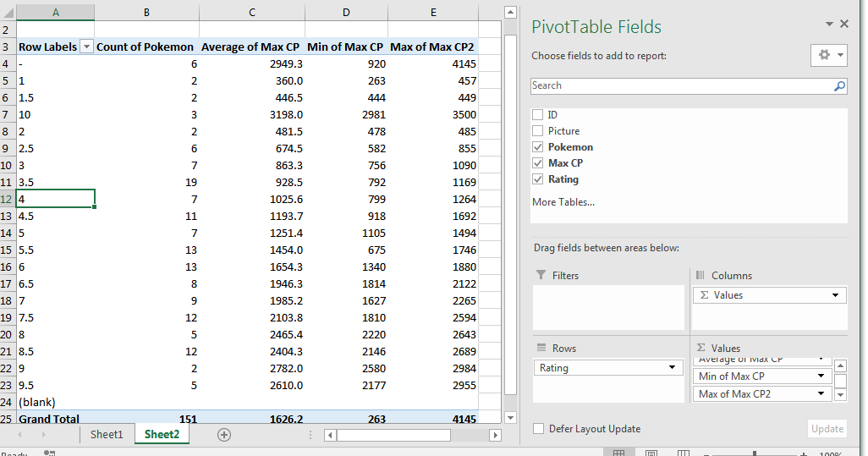Open the Rating field dropdown in Rows area
Screen dimensions: 868x456
coord(672,367)
